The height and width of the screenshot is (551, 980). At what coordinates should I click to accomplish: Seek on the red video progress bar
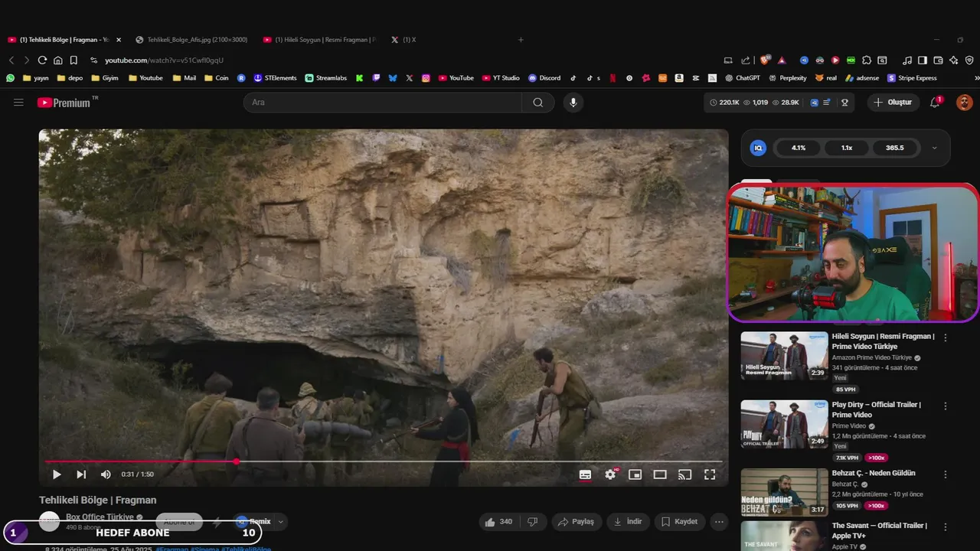click(384, 461)
